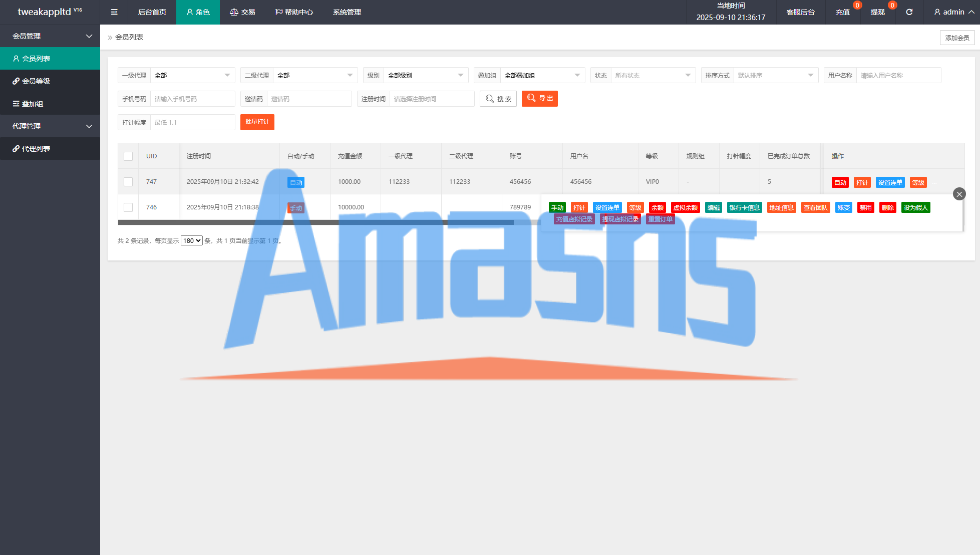Change the per-page 180 records select
The width and height of the screenshot is (980, 555).
(x=191, y=240)
